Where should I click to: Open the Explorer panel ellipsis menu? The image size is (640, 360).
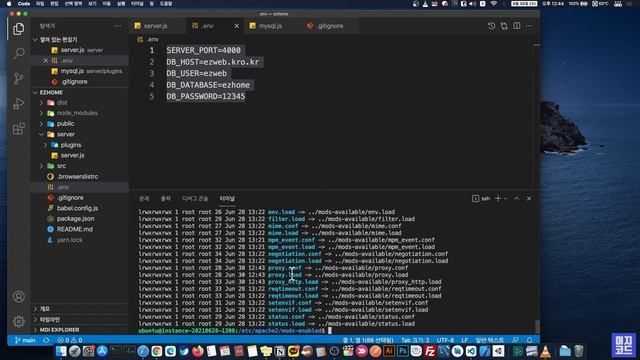point(118,26)
